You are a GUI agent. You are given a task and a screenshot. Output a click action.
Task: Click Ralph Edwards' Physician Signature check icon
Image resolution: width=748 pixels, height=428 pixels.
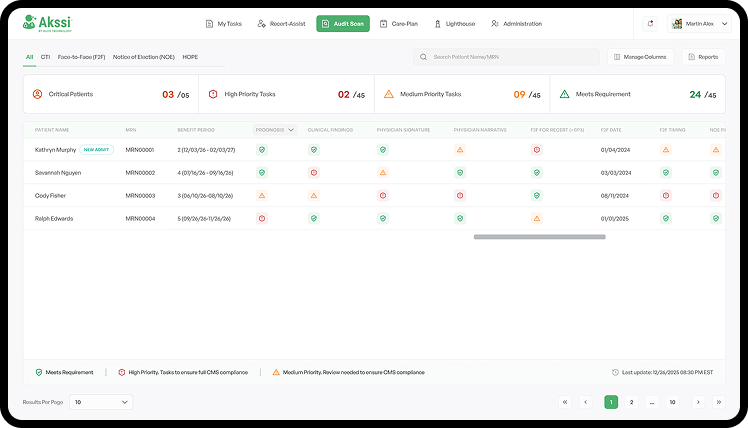coord(383,219)
